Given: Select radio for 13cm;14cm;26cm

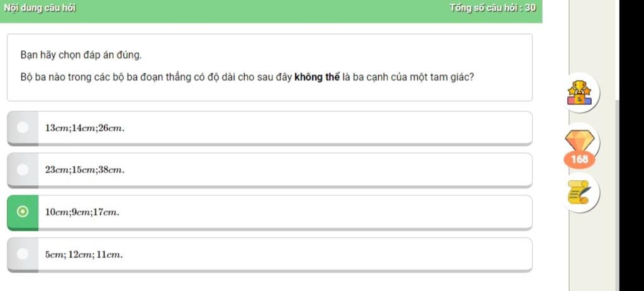Looking at the screenshot, I should pos(23,128).
